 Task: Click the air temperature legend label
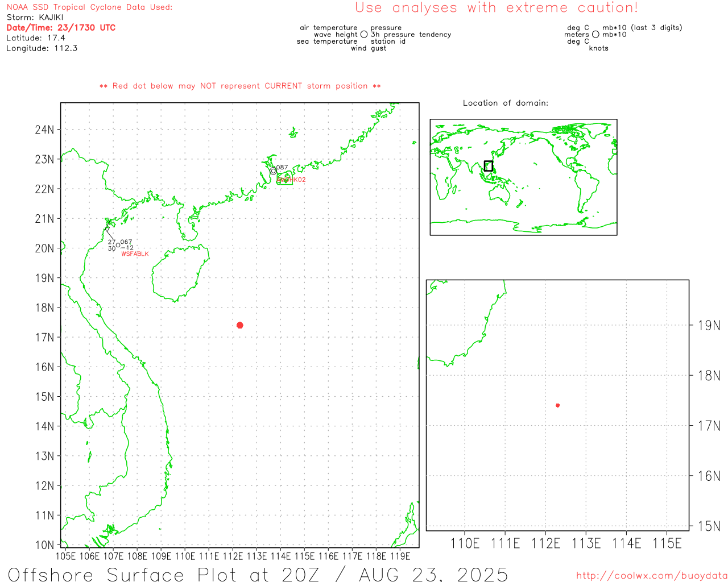(x=329, y=28)
